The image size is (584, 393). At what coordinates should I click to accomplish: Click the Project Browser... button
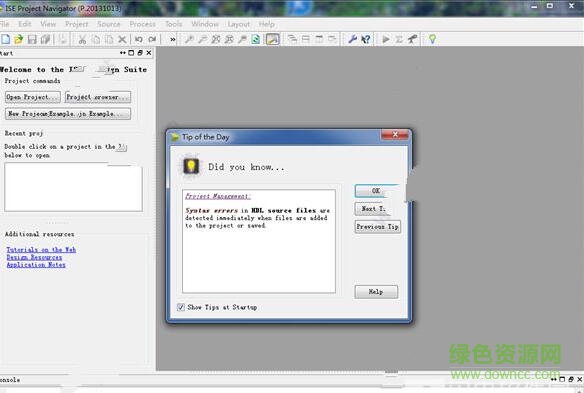click(98, 97)
